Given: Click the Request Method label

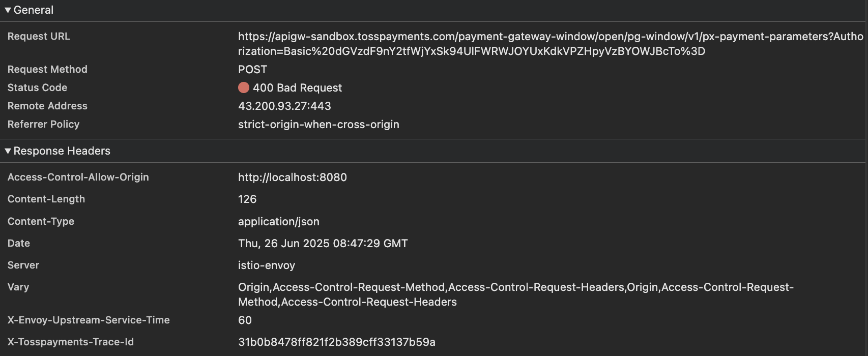Looking at the screenshot, I should (47, 69).
